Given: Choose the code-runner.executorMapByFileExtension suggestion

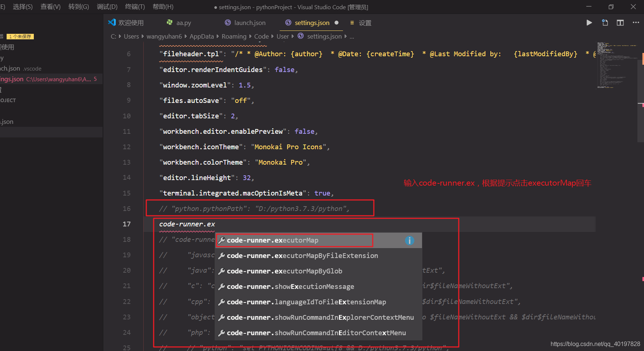Looking at the screenshot, I should [318, 256].
